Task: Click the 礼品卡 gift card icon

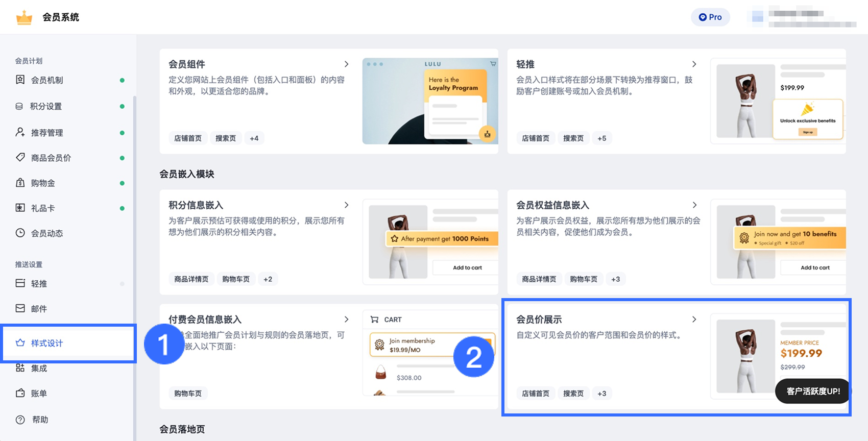Action: [x=20, y=208]
